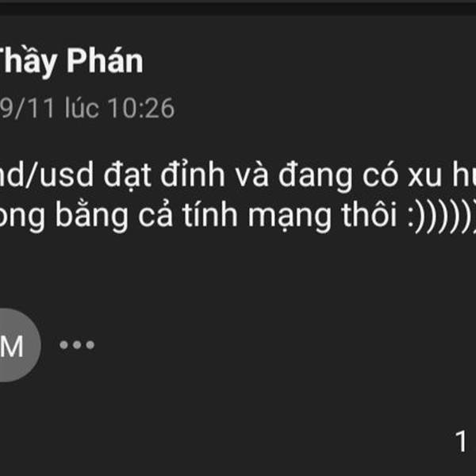Image resolution: width=476 pixels, height=476 pixels.
Task: Click the word "usd" in the post
Action: [x=67, y=175]
